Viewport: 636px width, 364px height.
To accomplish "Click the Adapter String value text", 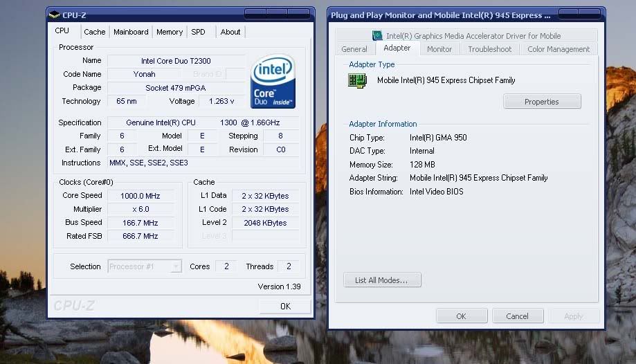I will point(479,178).
